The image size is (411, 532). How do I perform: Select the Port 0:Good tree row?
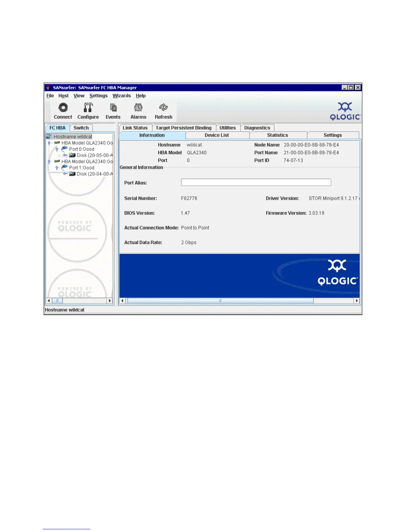78,149
